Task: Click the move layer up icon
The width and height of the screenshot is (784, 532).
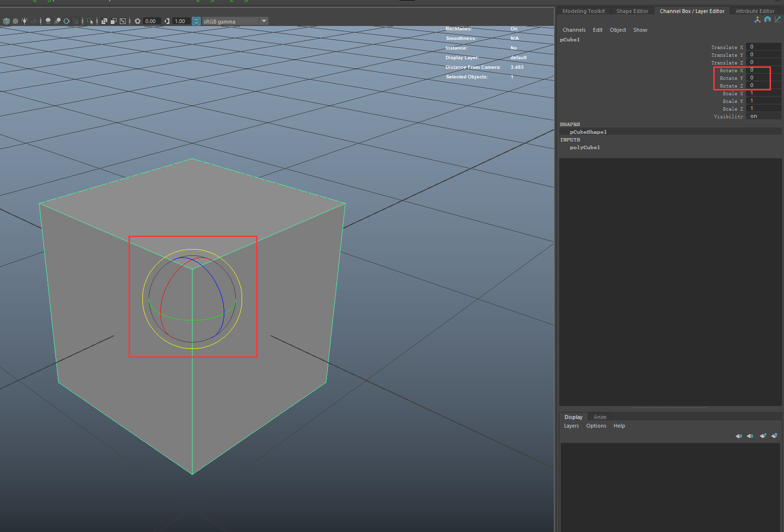Action: (x=739, y=436)
